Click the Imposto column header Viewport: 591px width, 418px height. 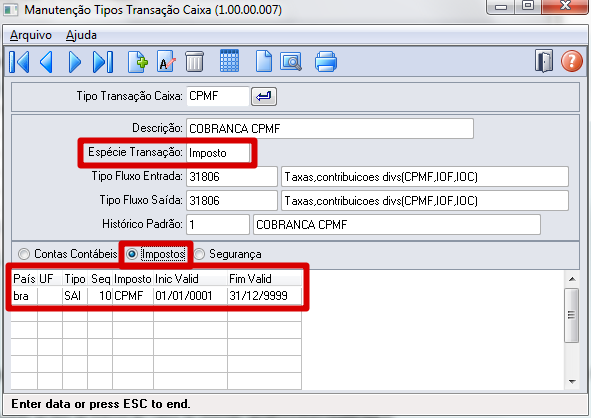pyautogui.click(x=133, y=279)
